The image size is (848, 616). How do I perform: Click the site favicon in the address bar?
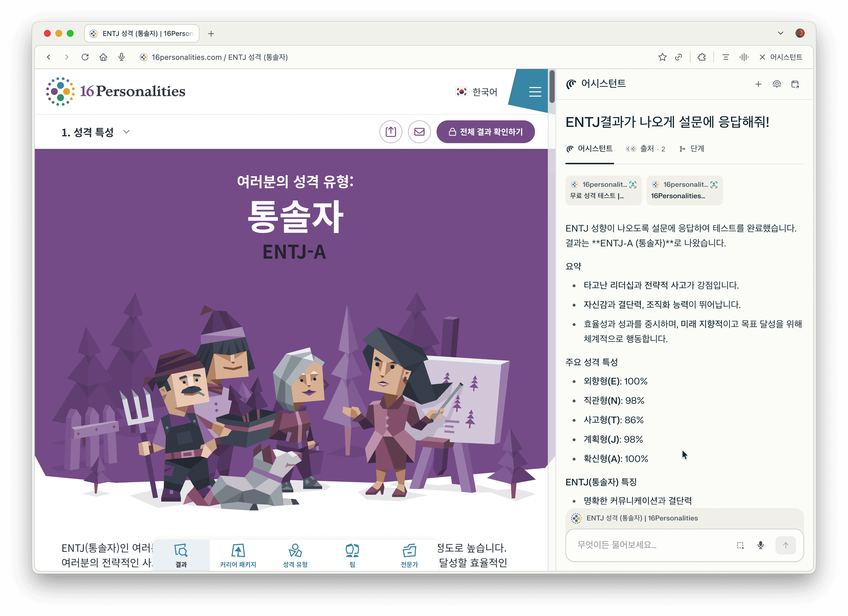tap(144, 57)
